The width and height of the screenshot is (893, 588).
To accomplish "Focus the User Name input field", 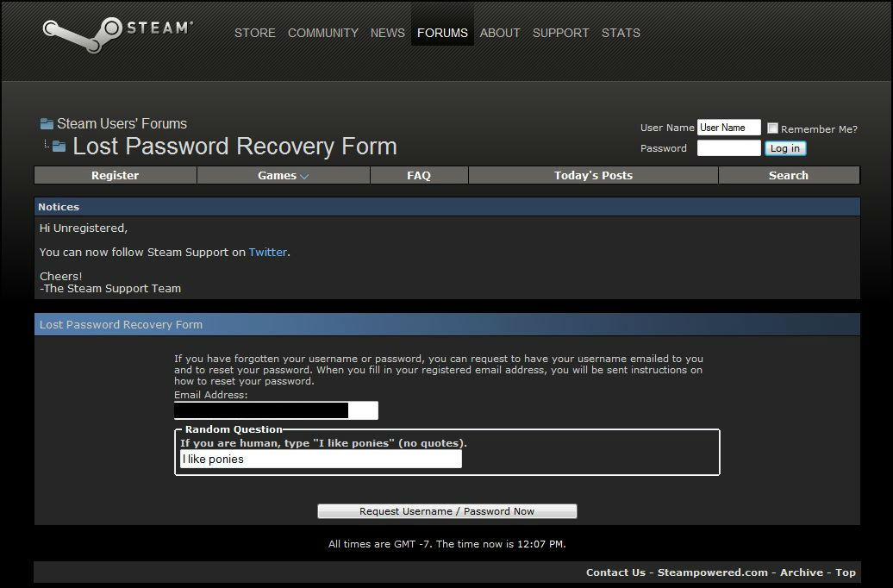I will coord(729,127).
